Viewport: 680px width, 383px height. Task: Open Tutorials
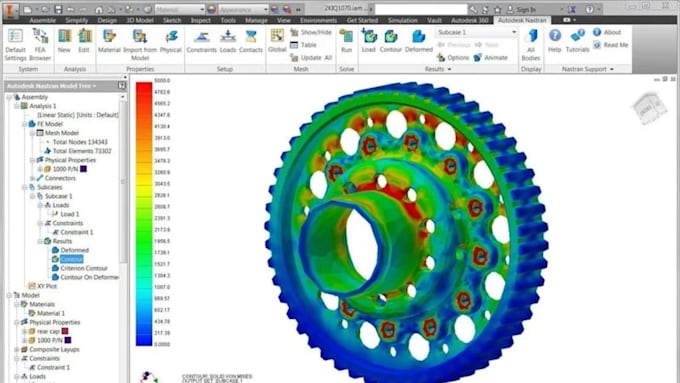(577, 41)
